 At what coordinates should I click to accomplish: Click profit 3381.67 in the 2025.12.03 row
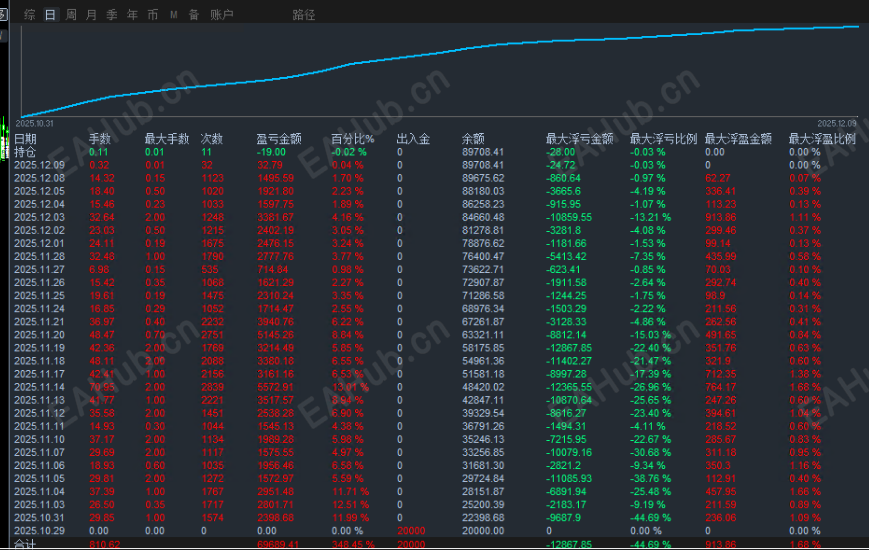pos(275,217)
